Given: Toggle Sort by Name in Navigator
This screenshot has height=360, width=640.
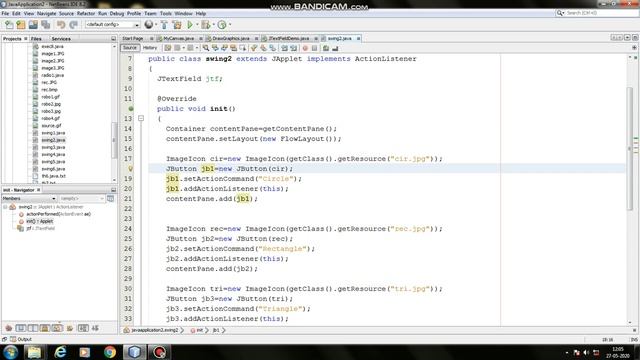Looking at the screenshot, I should click(83, 328).
